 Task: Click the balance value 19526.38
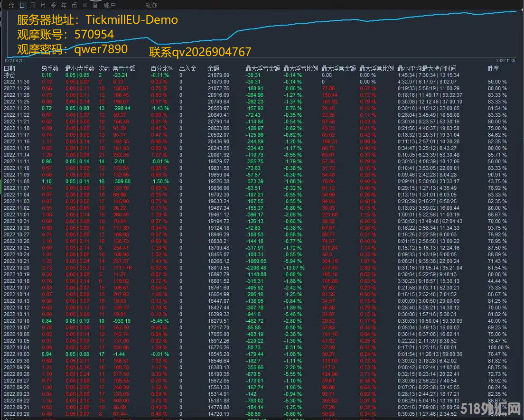218,181
